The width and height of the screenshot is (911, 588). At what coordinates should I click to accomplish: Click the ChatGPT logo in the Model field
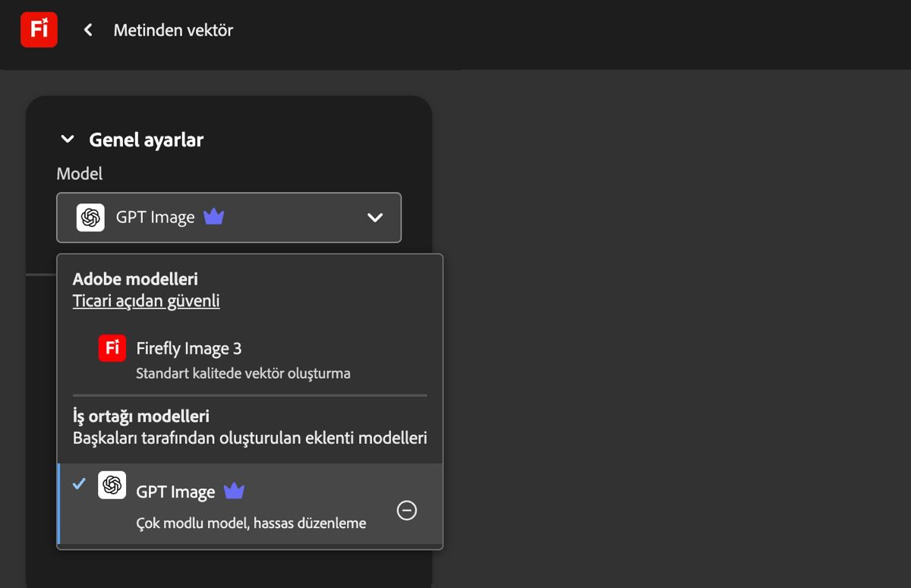pyautogui.click(x=90, y=218)
